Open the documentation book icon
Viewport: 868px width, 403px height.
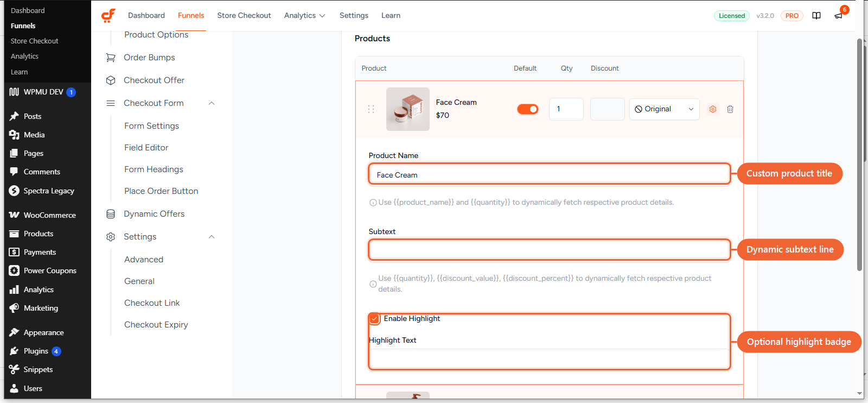coord(816,16)
